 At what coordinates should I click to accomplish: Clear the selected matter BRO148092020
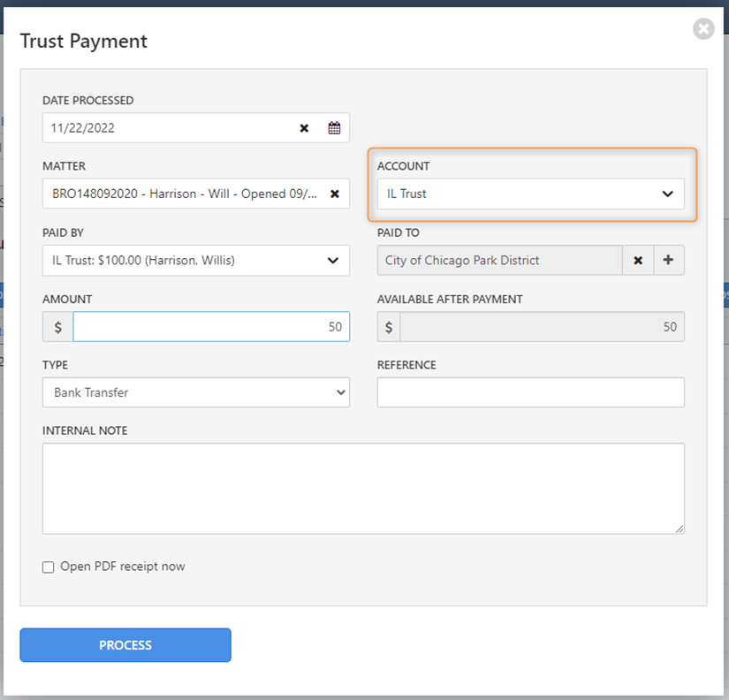(333, 194)
